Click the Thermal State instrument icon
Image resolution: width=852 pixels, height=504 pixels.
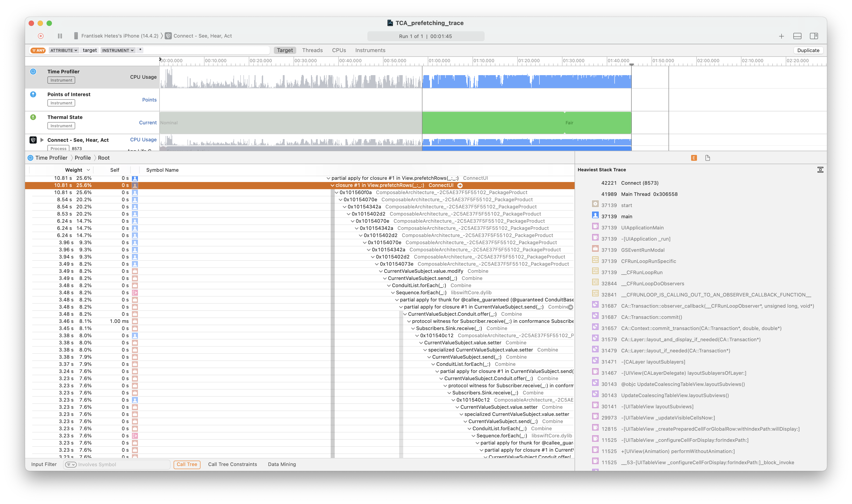(x=33, y=117)
